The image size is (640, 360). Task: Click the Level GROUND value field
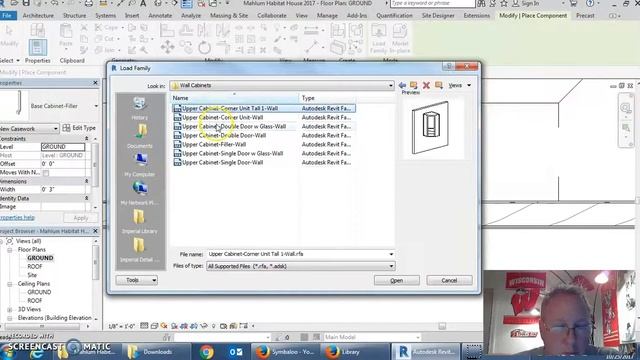click(x=63, y=147)
